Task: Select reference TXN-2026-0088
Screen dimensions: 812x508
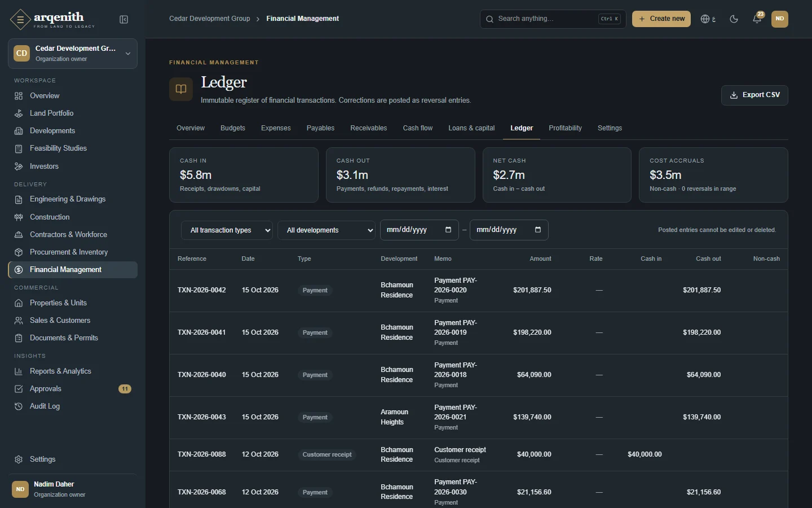Action: tap(202, 454)
